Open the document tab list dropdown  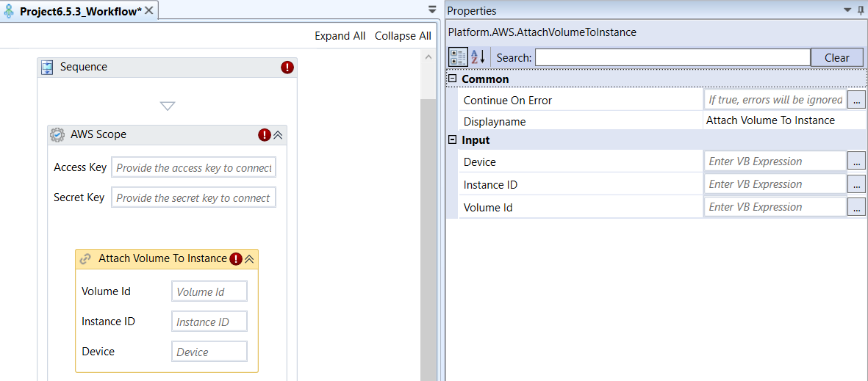(x=432, y=10)
